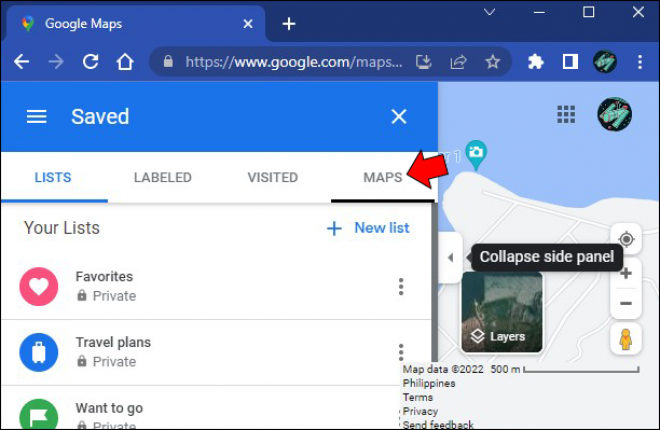The image size is (660, 430).
Task: Open the Layers satellite thumbnail
Action: [x=501, y=312]
